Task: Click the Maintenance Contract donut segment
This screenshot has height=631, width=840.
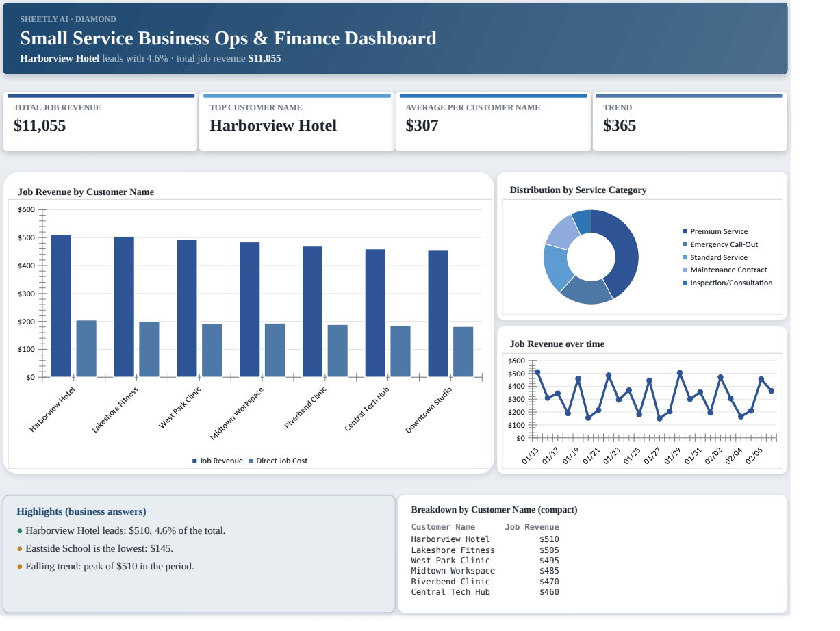Action: (x=564, y=231)
